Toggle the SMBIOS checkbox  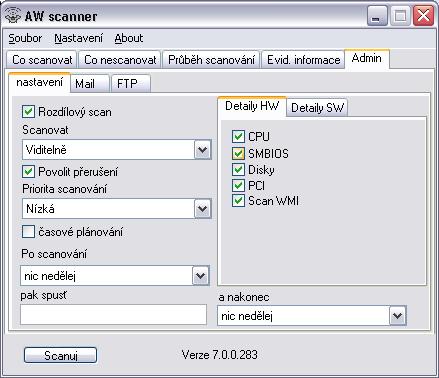[238, 153]
